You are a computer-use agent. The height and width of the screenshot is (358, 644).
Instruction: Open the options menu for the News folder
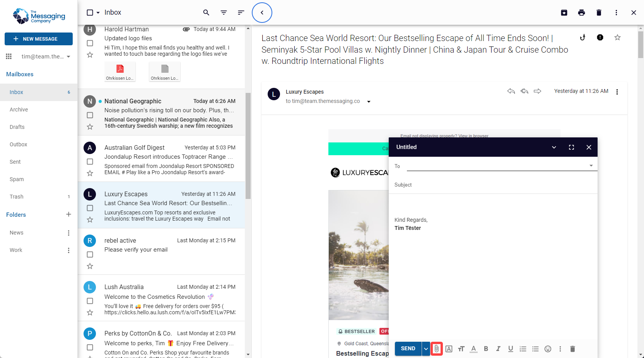tap(68, 233)
